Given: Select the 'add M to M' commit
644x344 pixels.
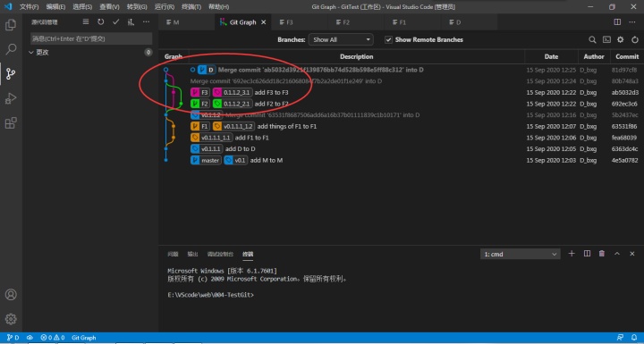Looking at the screenshot, I should [401, 160].
